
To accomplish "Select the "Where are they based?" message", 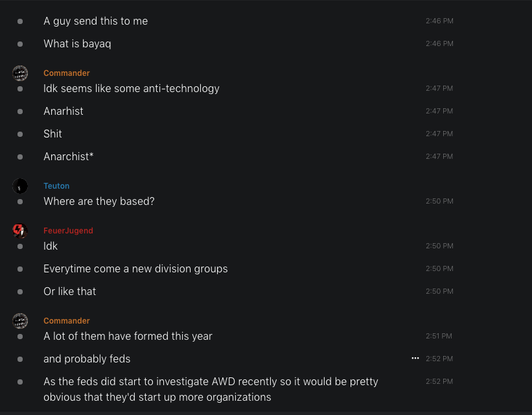I will point(99,202).
